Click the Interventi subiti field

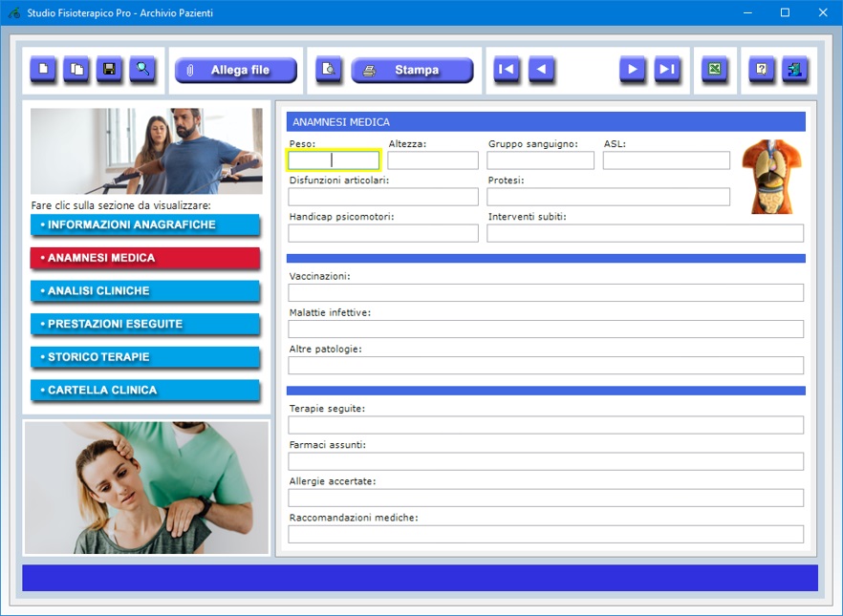pos(645,233)
